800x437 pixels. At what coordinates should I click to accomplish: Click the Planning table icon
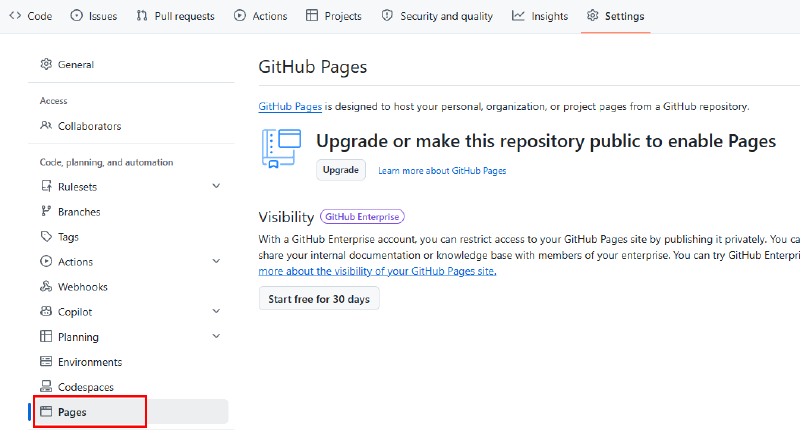coord(46,336)
